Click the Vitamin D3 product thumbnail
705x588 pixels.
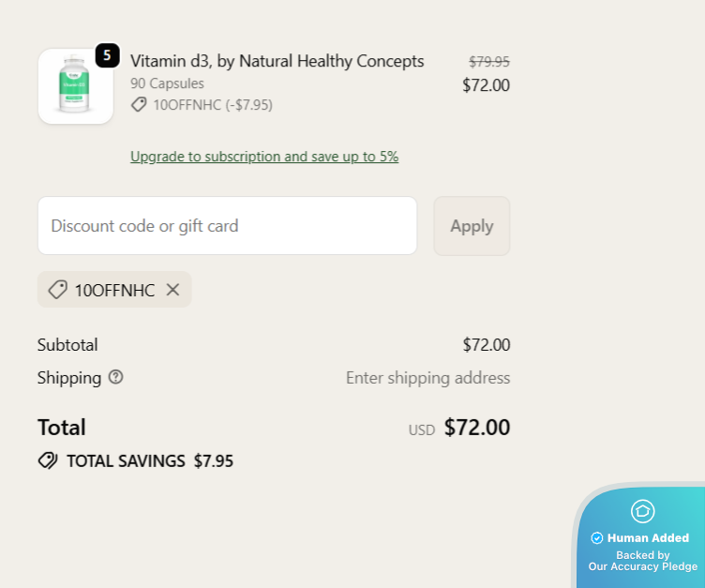75,86
